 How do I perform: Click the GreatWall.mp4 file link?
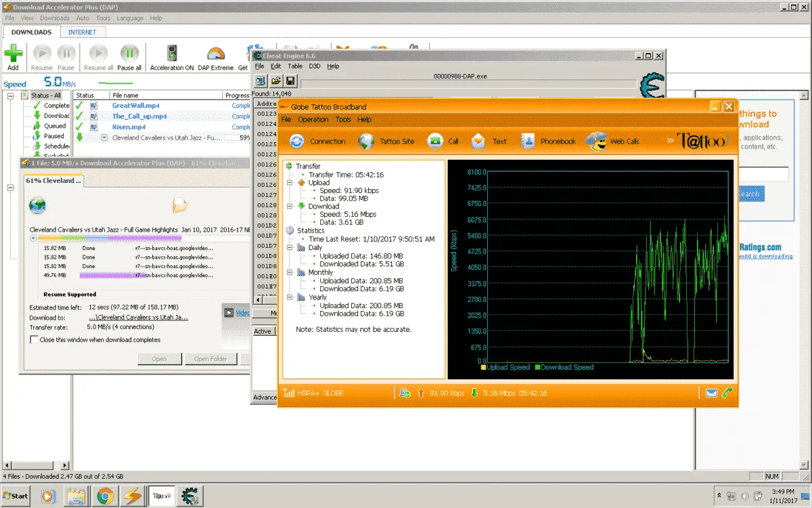136,106
